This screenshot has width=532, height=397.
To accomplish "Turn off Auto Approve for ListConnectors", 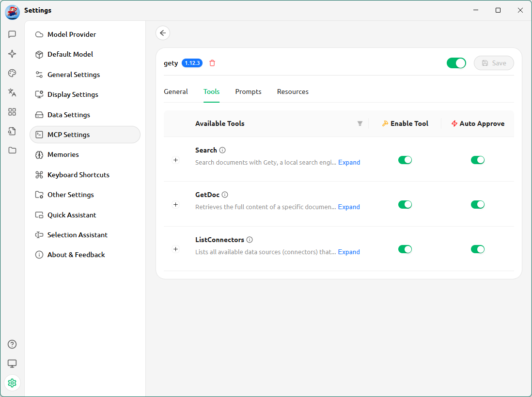I will [478, 249].
